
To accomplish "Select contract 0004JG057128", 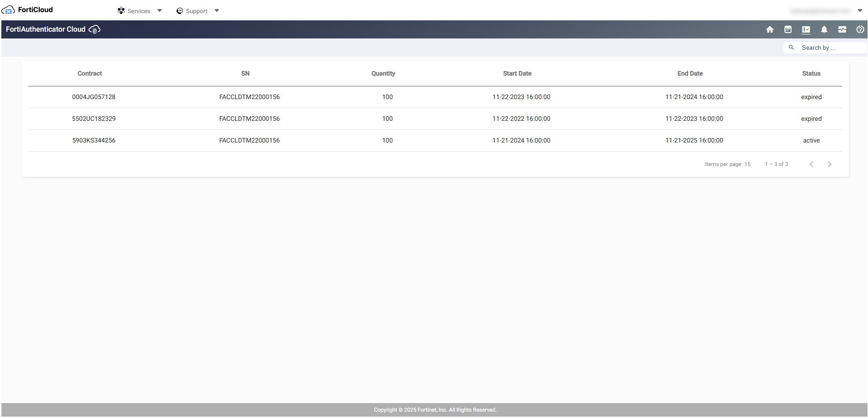I will (x=94, y=97).
